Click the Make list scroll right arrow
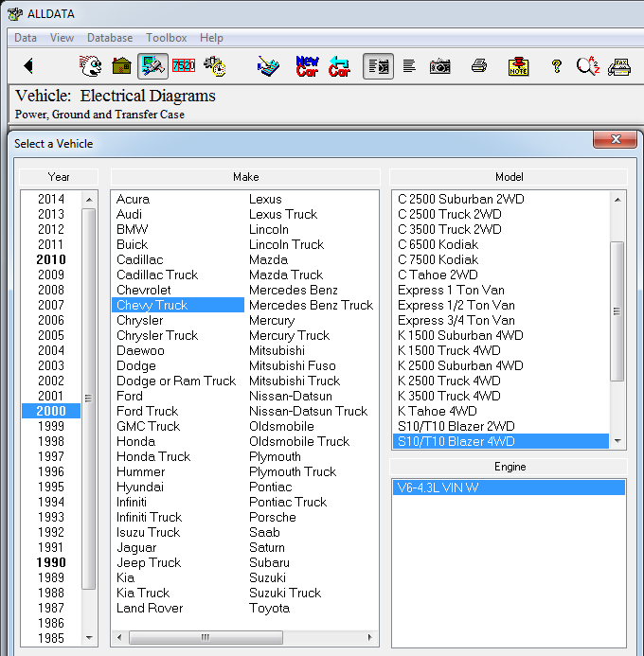The image size is (644, 656). [x=370, y=638]
